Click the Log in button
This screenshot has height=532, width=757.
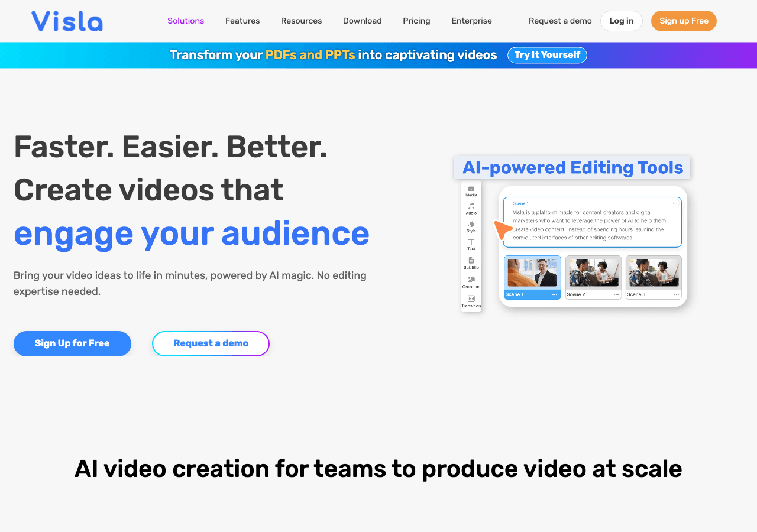point(622,21)
